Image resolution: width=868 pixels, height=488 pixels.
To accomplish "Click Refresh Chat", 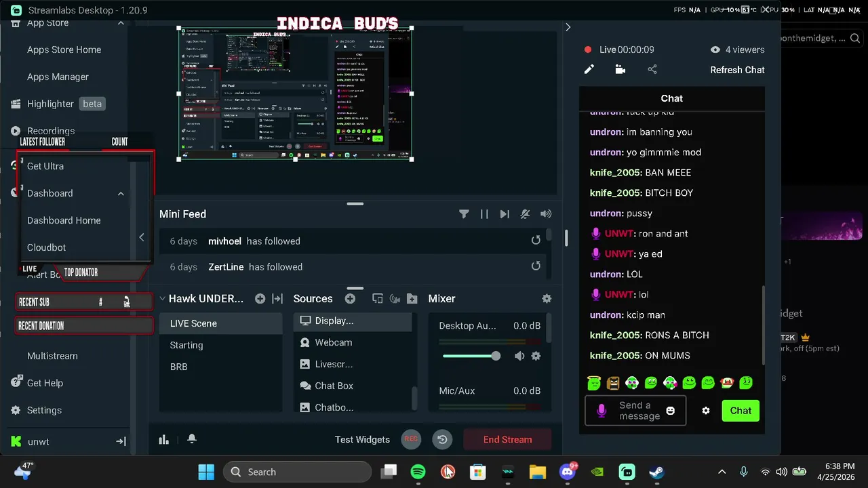I will pyautogui.click(x=737, y=70).
